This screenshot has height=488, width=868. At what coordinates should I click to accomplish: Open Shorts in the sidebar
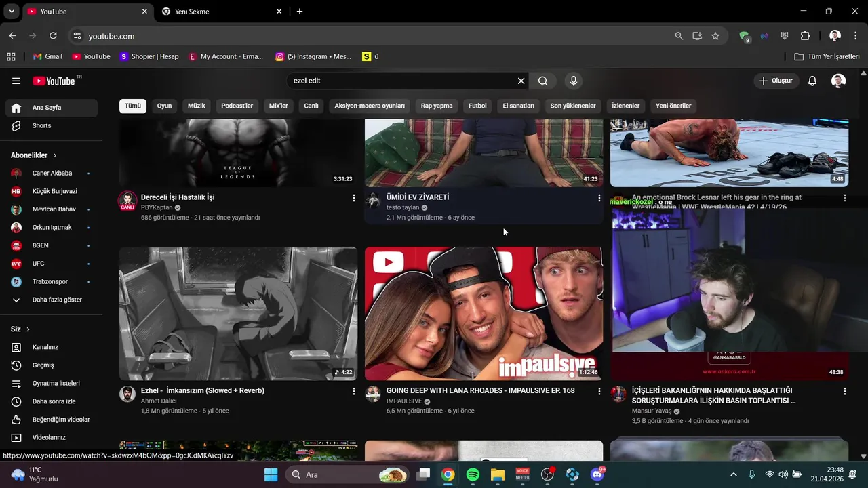(x=52, y=125)
